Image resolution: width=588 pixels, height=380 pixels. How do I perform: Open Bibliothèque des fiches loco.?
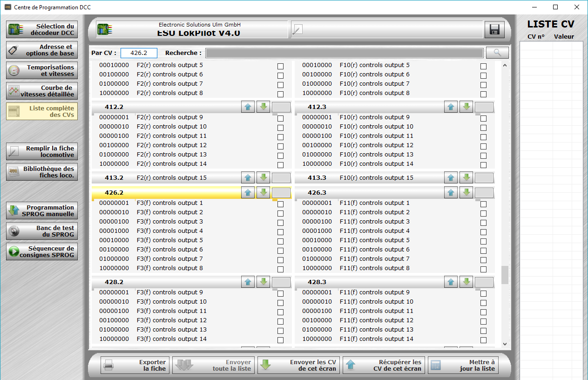pyautogui.click(x=42, y=172)
